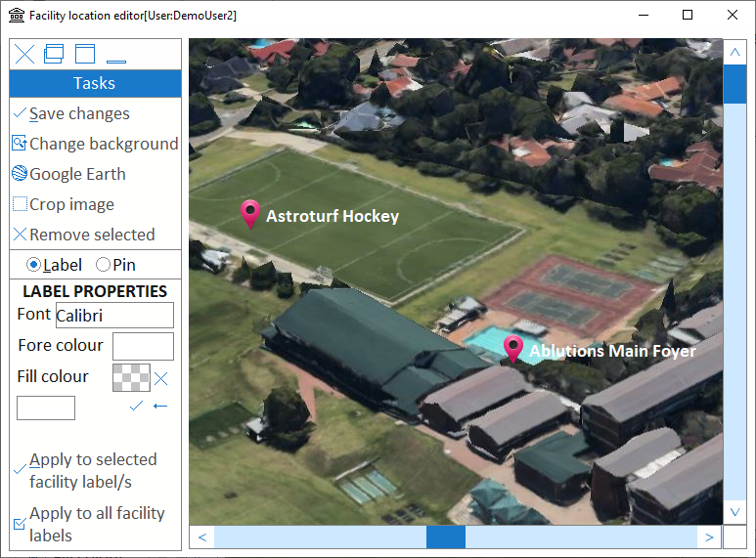Click the left arrow icon under Fill colour

(x=160, y=406)
